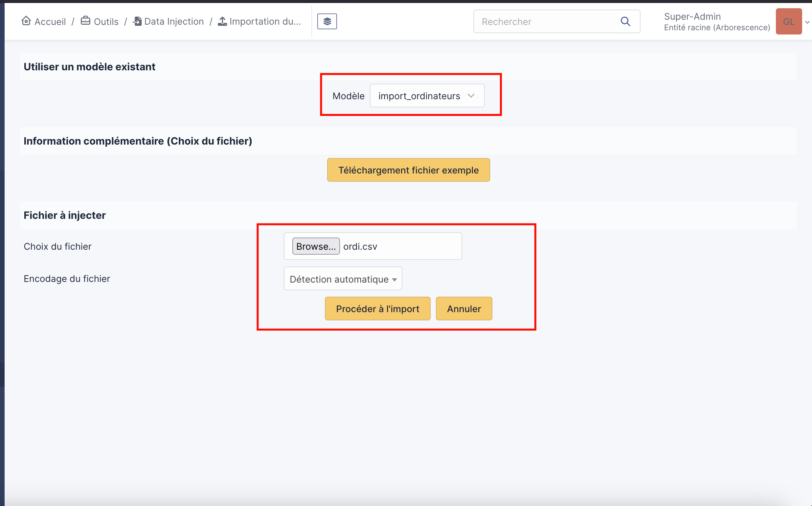
Task: Click Téléchargement fichier exemple button
Action: 409,170
